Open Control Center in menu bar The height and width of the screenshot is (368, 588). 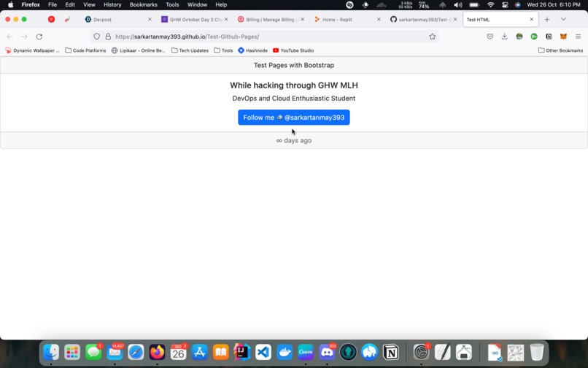505,5
